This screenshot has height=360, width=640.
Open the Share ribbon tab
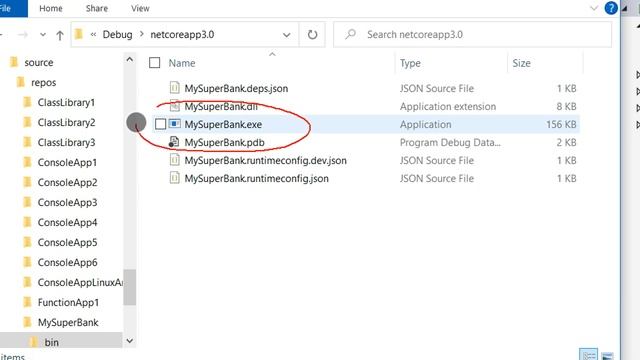(x=97, y=8)
